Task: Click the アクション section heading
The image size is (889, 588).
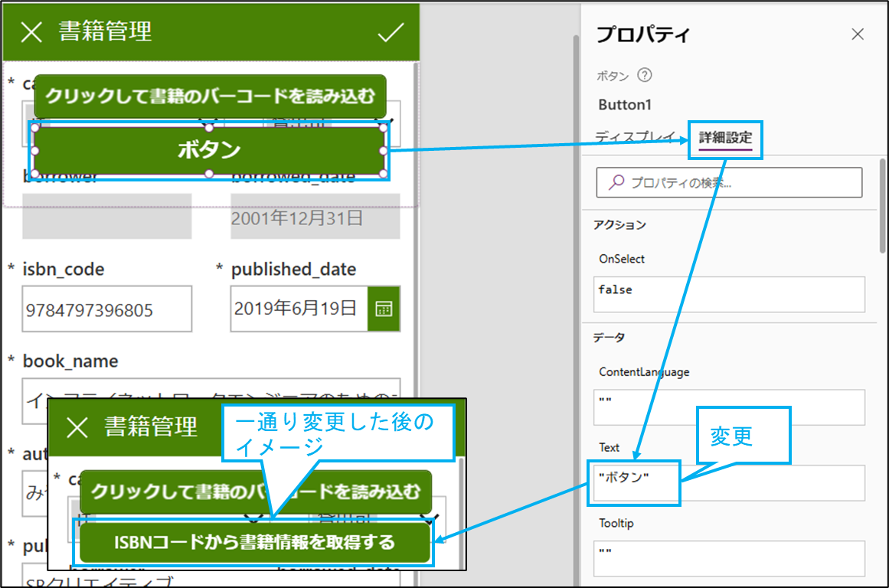Action: (x=619, y=225)
